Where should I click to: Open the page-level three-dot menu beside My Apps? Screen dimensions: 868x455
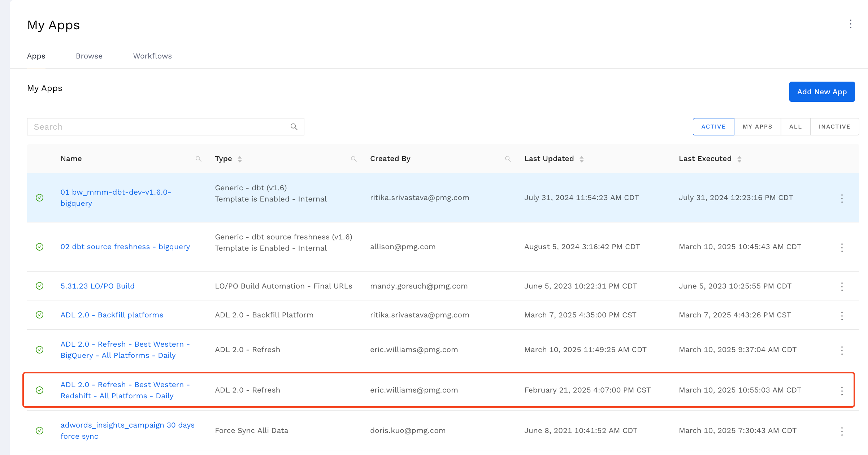pos(850,24)
